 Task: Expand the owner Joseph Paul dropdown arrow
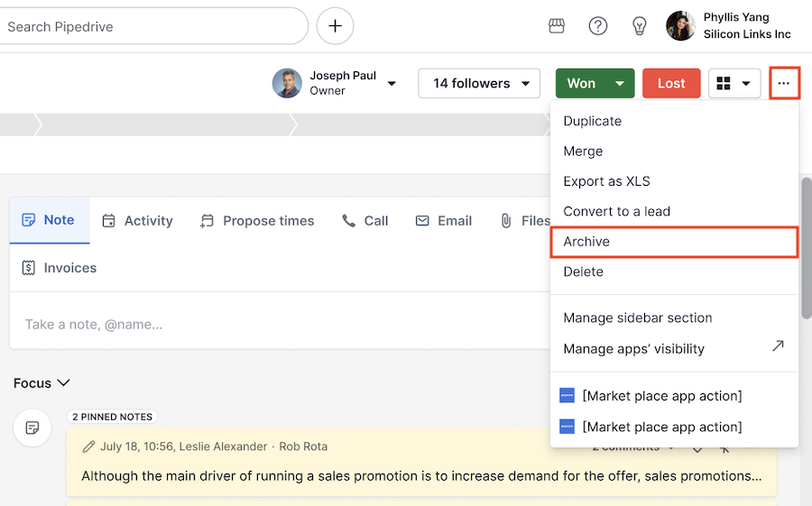[392, 83]
